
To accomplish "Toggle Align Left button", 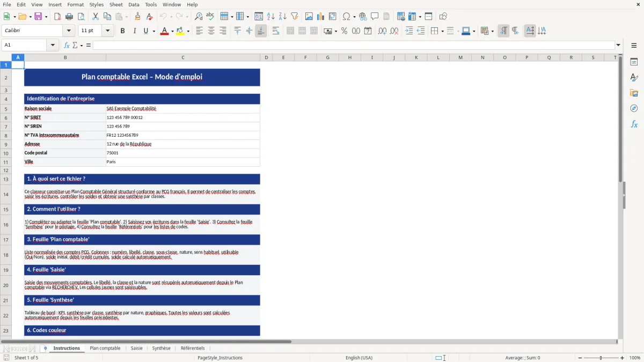I will tap(199, 31).
